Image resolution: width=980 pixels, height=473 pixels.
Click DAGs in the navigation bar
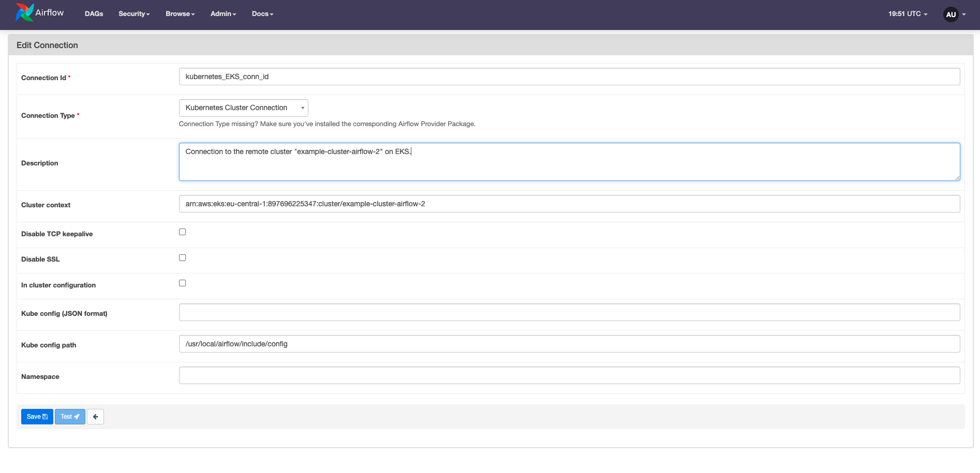pyautogui.click(x=94, y=14)
